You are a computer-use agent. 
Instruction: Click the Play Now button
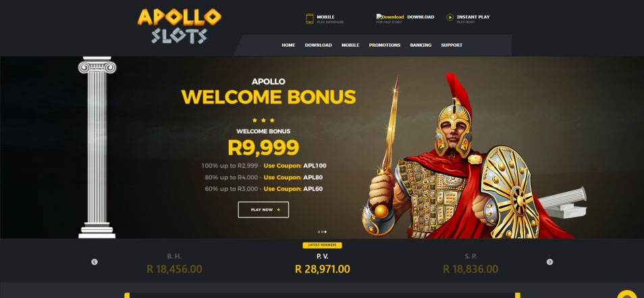pos(263,209)
